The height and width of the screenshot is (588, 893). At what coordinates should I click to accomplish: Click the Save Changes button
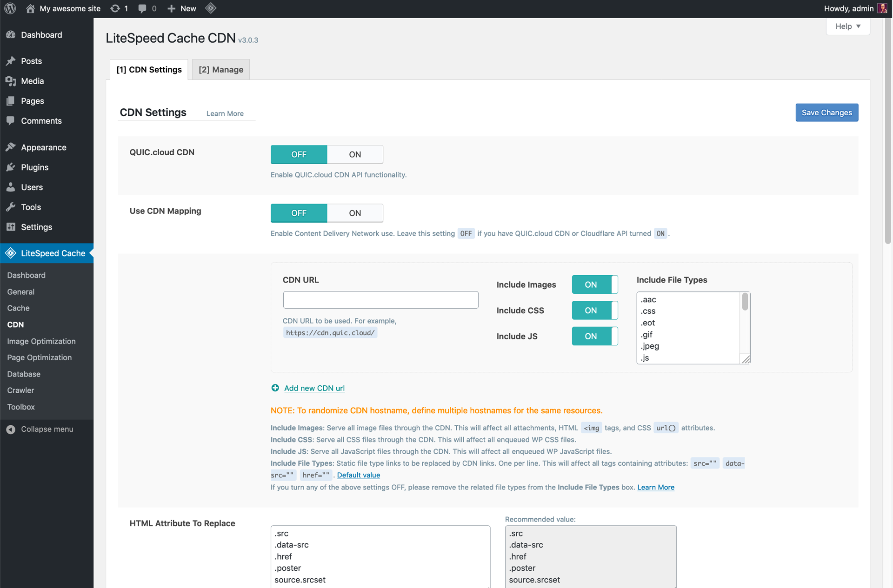(826, 112)
